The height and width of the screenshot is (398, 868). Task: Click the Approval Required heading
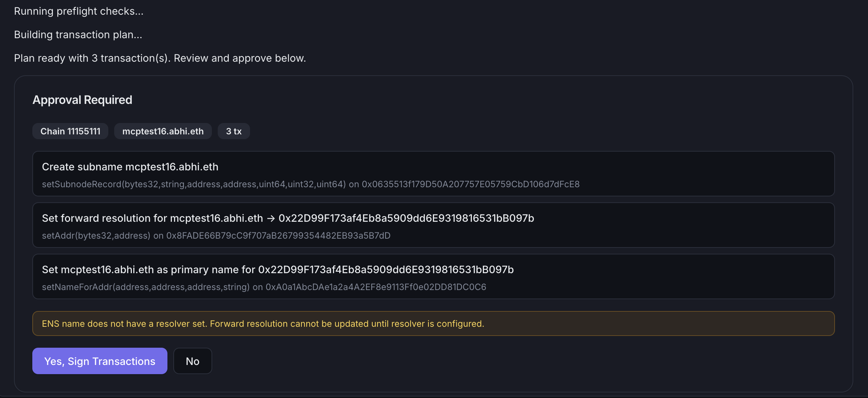(82, 99)
